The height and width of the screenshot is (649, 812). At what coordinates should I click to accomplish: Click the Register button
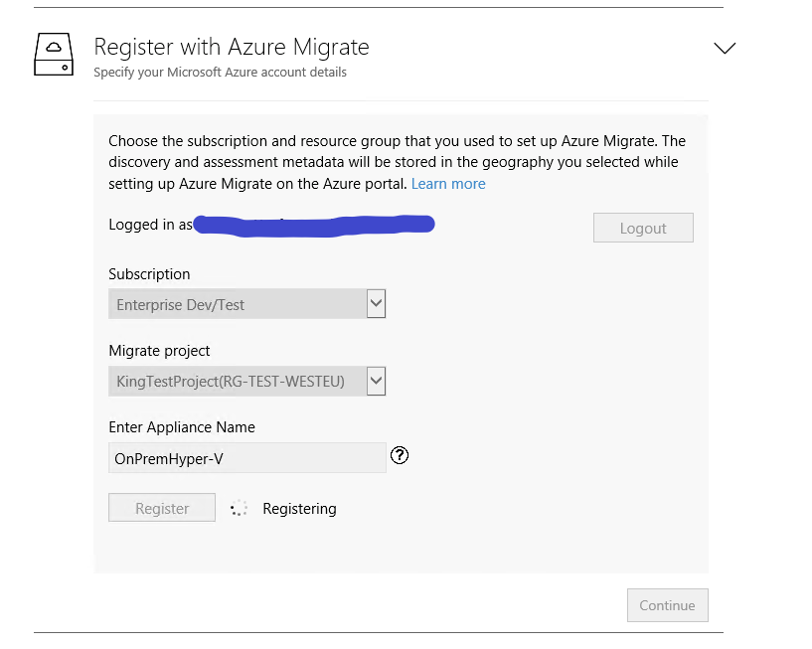click(162, 508)
